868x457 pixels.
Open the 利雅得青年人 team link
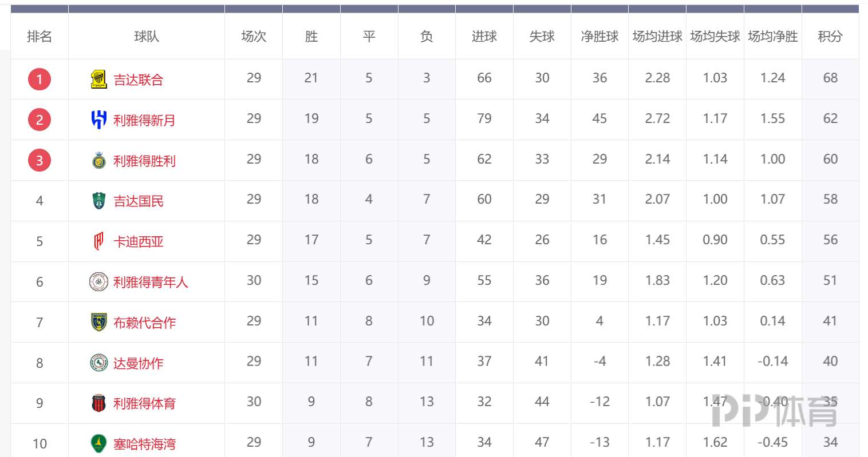point(151,282)
